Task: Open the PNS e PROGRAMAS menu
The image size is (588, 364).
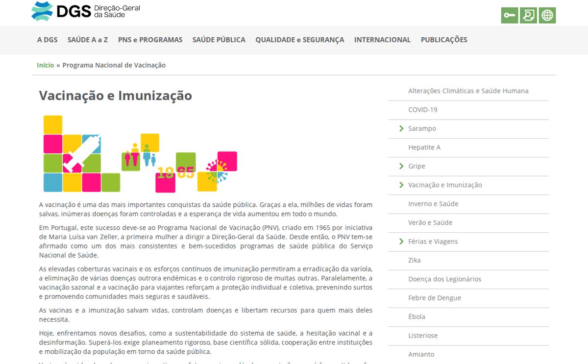Action: click(x=150, y=40)
